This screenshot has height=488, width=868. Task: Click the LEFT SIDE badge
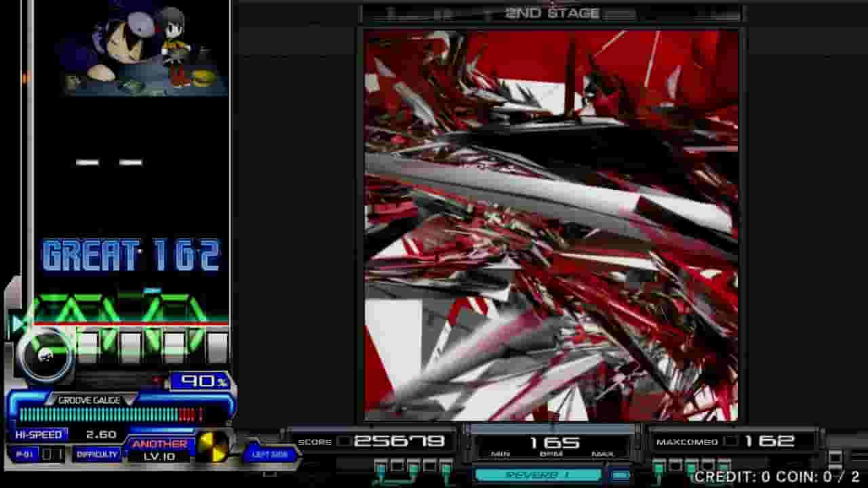270,454
